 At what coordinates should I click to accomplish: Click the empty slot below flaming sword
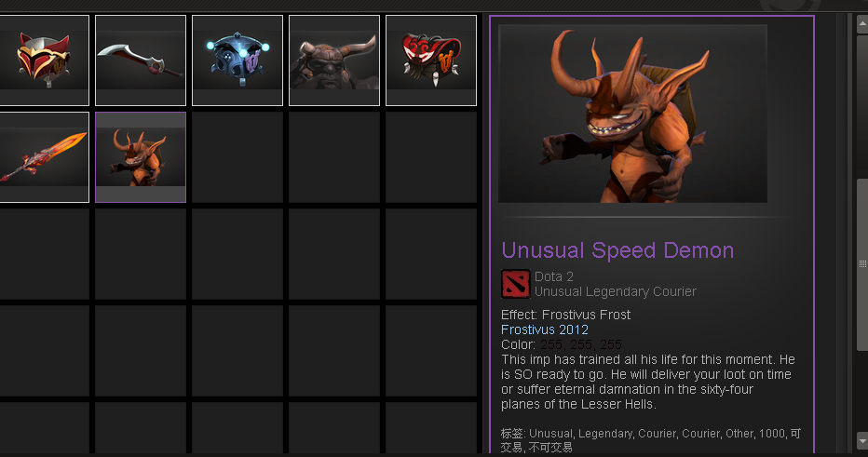point(44,254)
